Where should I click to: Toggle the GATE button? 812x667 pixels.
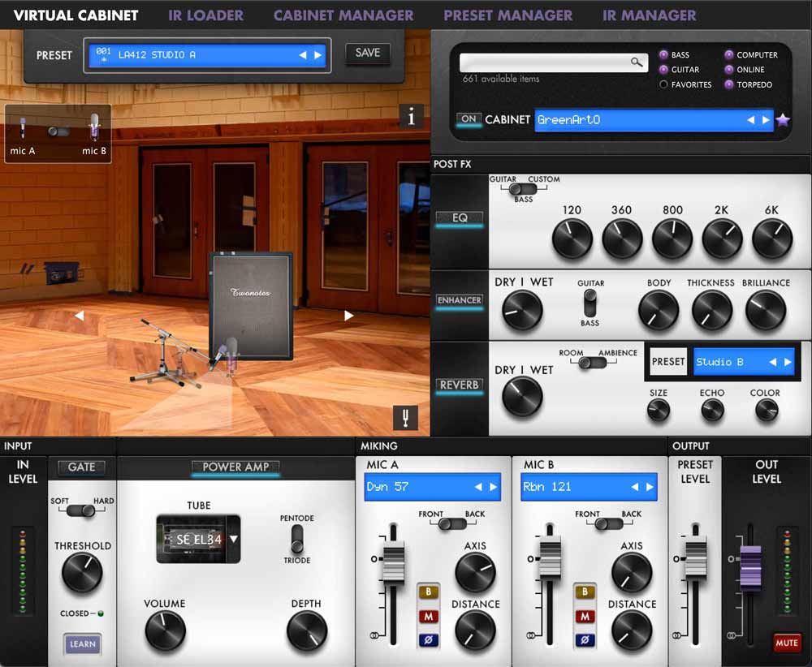81,467
